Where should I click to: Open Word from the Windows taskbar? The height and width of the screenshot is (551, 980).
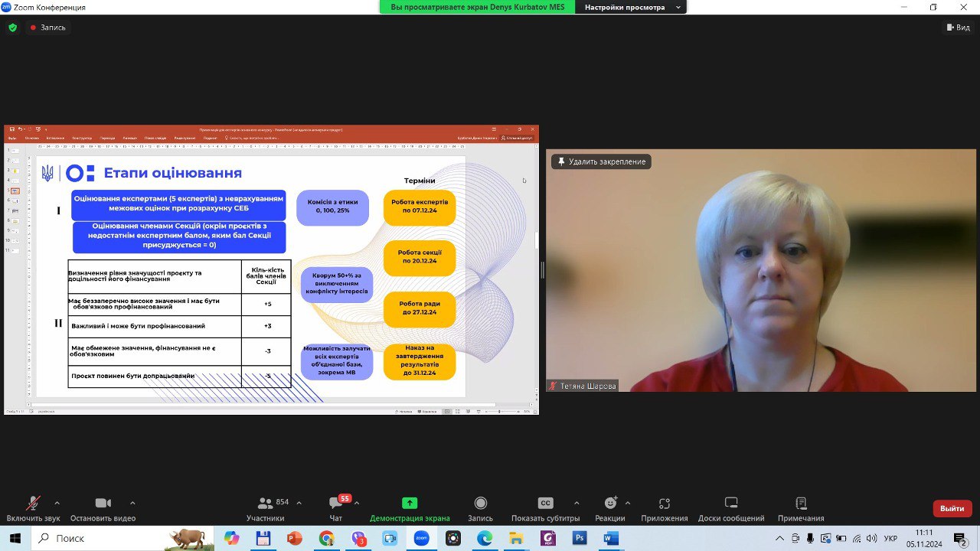pos(610,538)
